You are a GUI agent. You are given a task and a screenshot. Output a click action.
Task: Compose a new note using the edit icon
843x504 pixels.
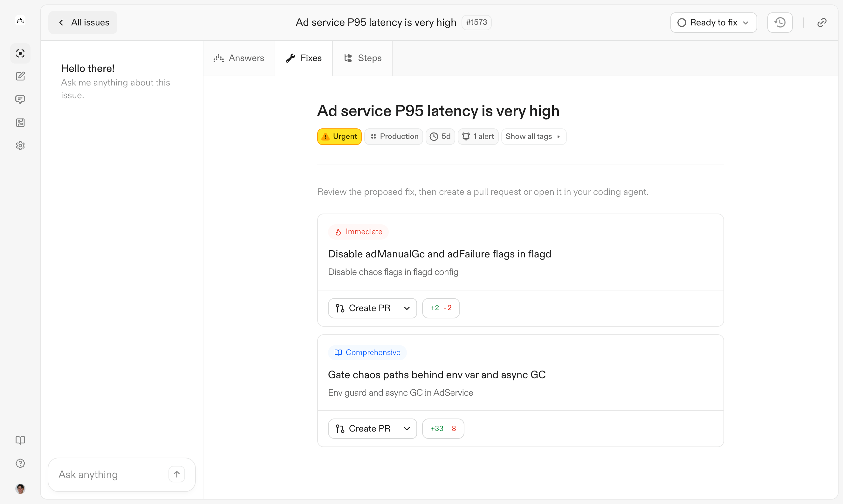click(20, 76)
